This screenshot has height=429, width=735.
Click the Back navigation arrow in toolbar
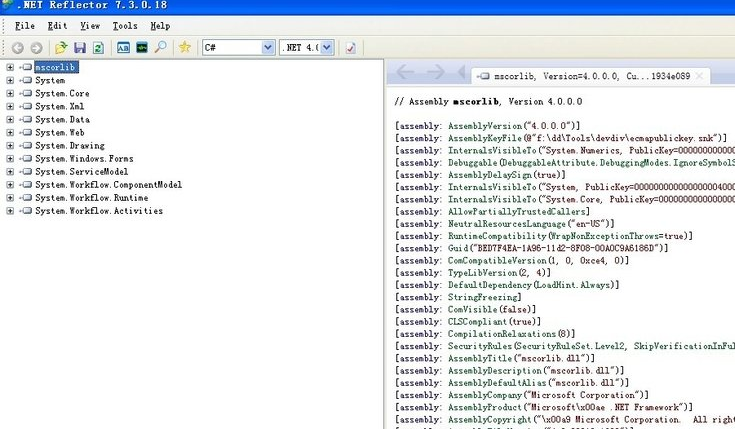click(17, 47)
